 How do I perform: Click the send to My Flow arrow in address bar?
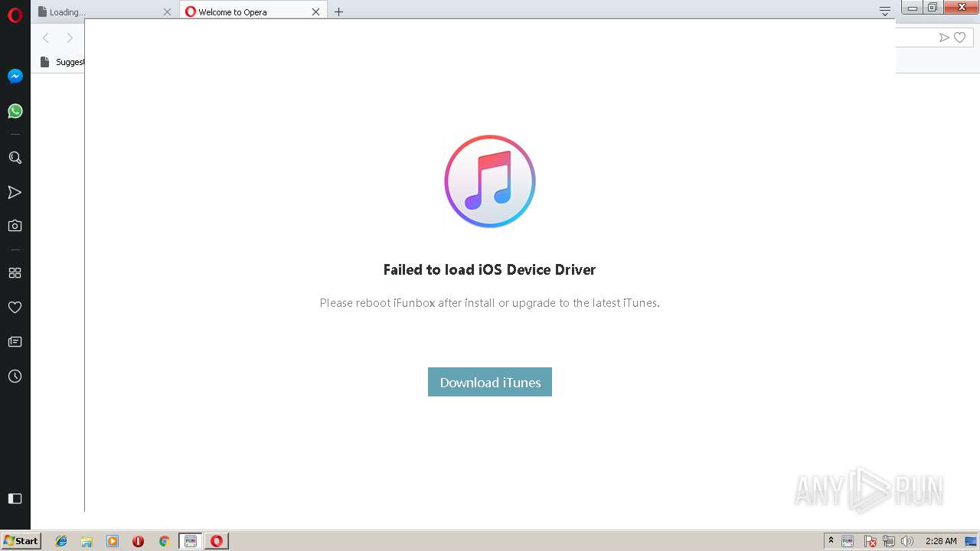point(944,37)
